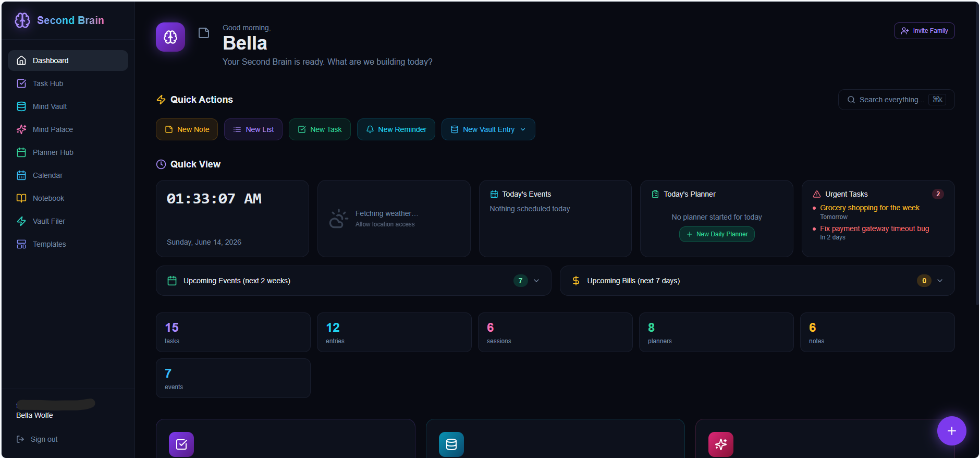The width and height of the screenshot is (980, 458).
Task: Click the Mind Palace sparkle icon in sidebar
Action: pos(21,129)
